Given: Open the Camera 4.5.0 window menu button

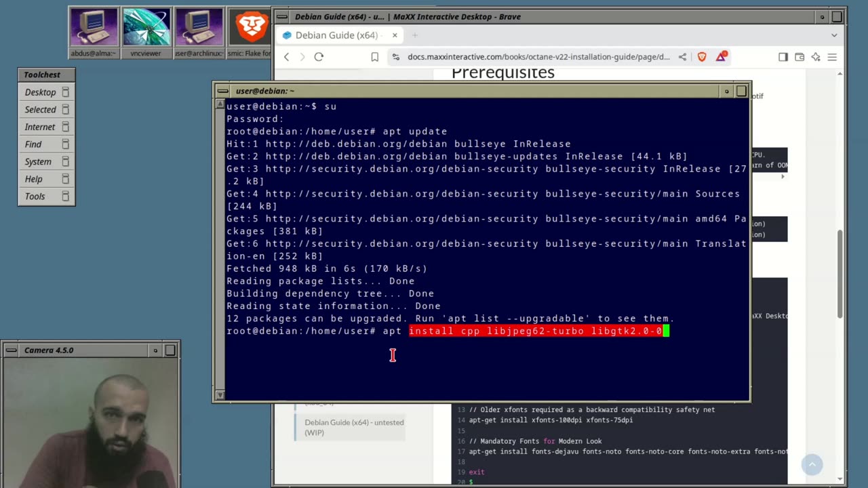Looking at the screenshot, I should pyautogui.click(x=12, y=350).
